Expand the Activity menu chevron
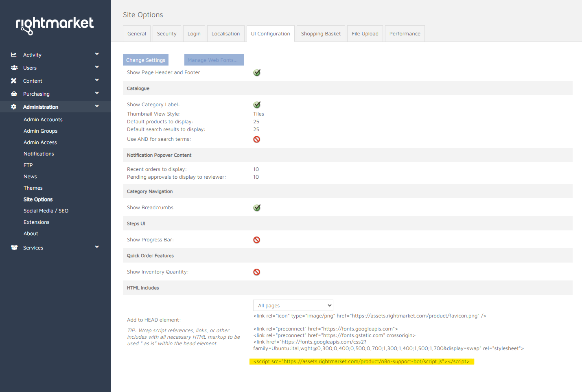 [97, 54]
